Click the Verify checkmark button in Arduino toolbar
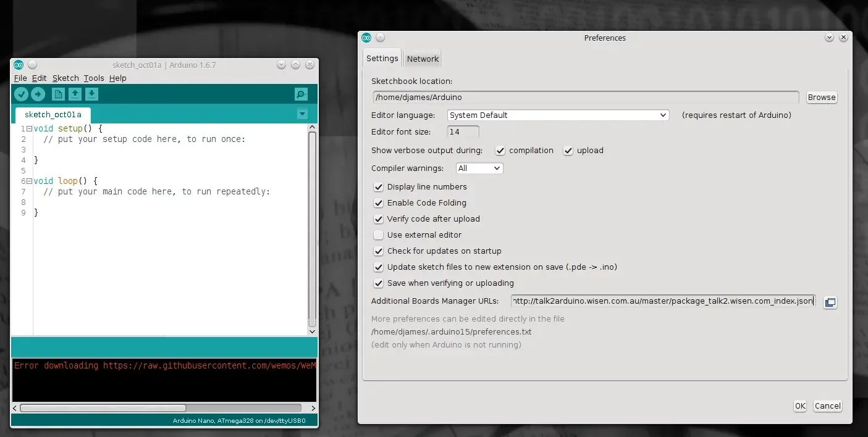Image resolution: width=868 pixels, height=437 pixels. pyautogui.click(x=22, y=94)
